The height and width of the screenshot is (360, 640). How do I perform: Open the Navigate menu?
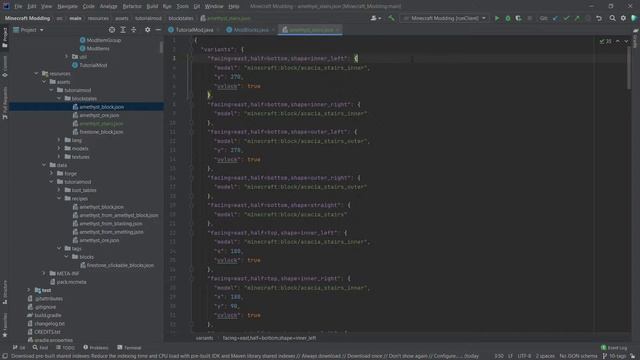tap(67, 7)
